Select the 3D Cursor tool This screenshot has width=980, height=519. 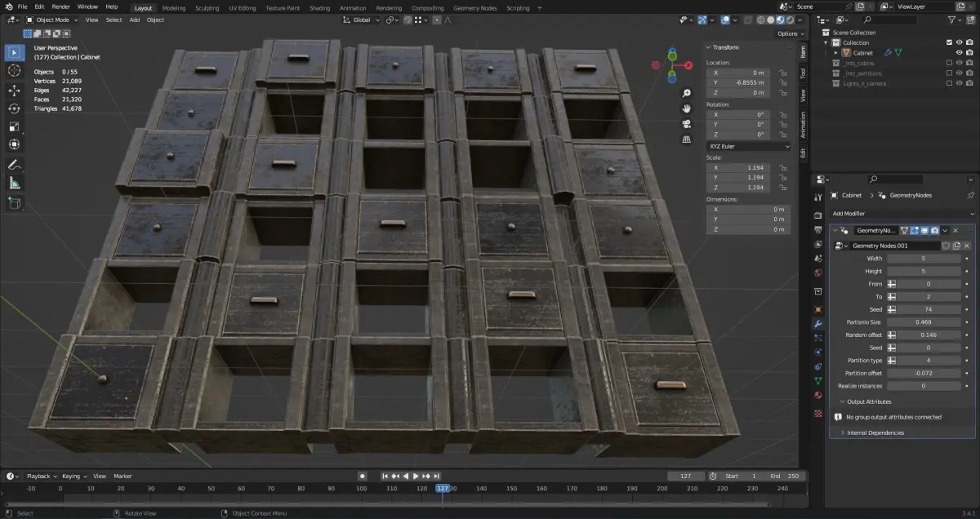point(14,71)
